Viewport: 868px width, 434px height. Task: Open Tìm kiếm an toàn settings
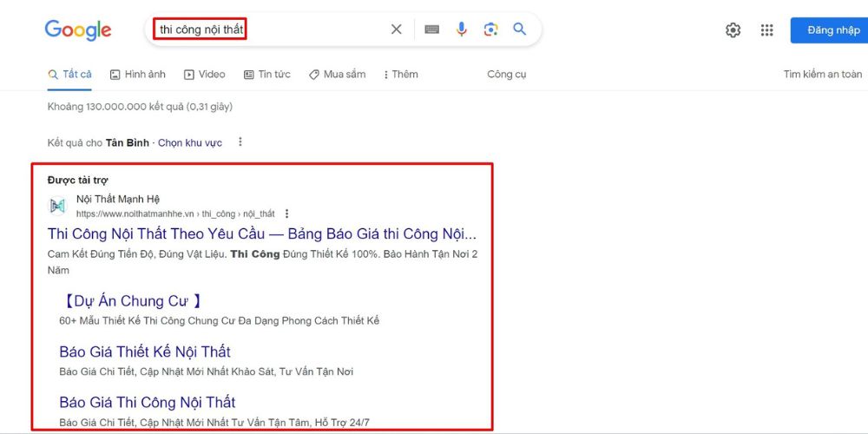tap(823, 74)
